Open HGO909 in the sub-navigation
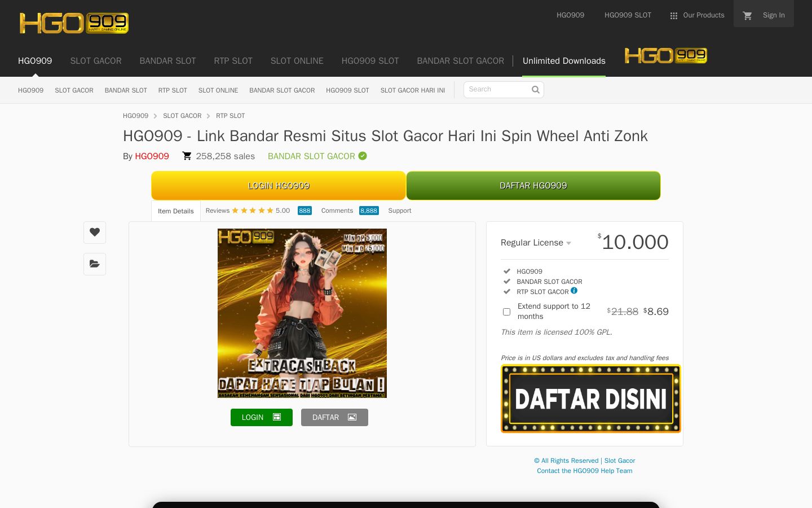 30,90
